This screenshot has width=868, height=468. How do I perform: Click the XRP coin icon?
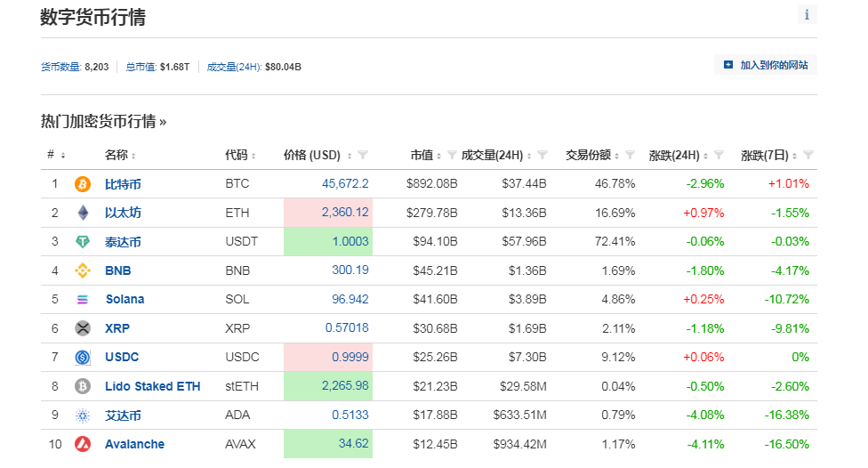[83, 328]
